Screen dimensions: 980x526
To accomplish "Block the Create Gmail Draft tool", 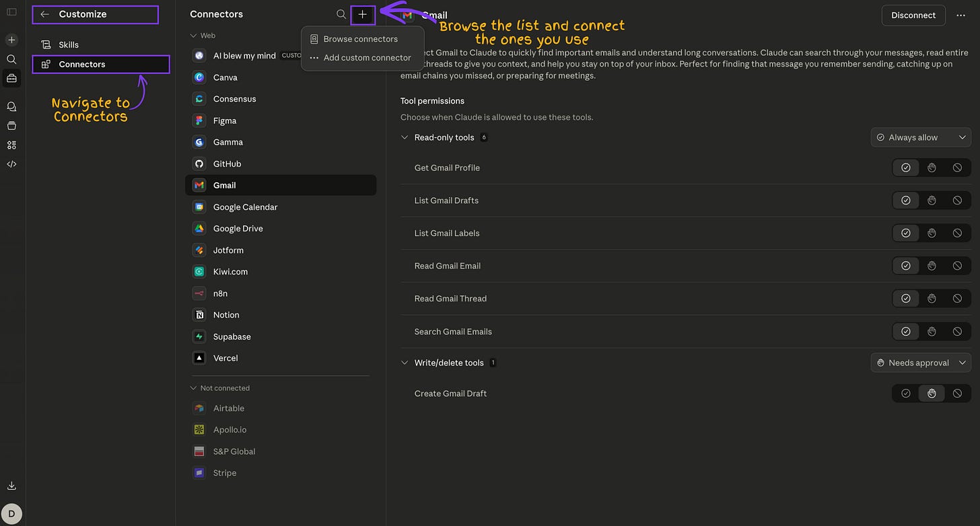I will [x=957, y=393].
